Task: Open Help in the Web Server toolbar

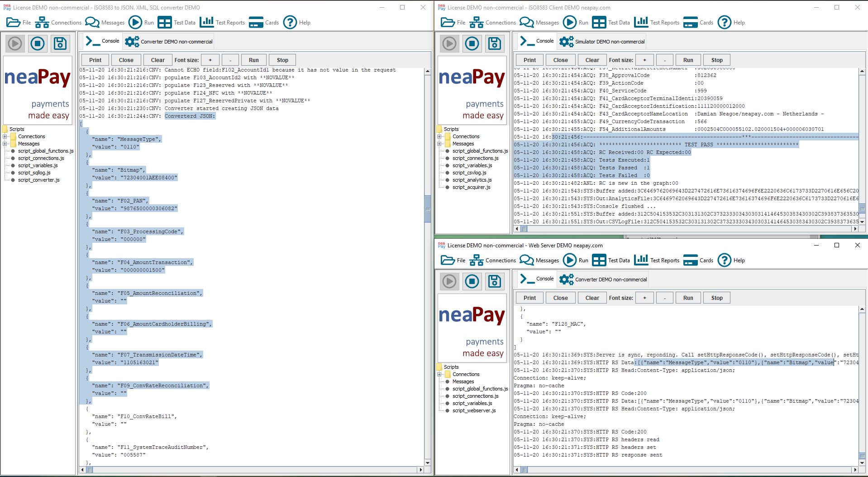Action: point(731,260)
